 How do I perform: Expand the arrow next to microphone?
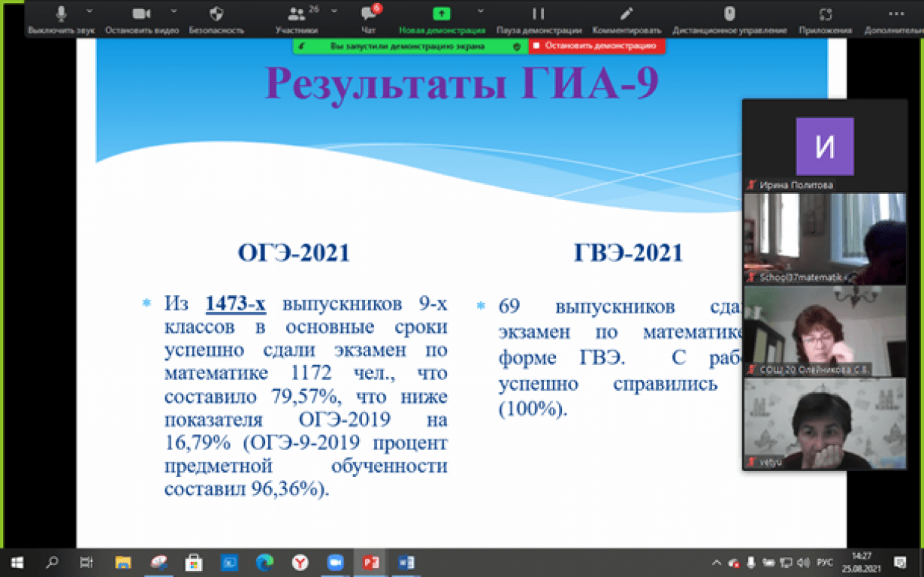coord(89,11)
